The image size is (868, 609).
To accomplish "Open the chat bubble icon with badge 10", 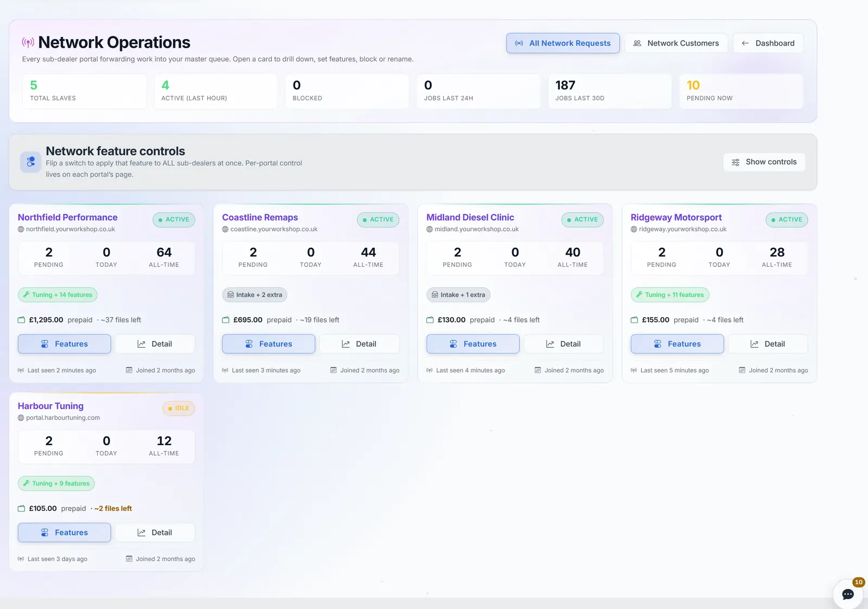I will pos(848,594).
